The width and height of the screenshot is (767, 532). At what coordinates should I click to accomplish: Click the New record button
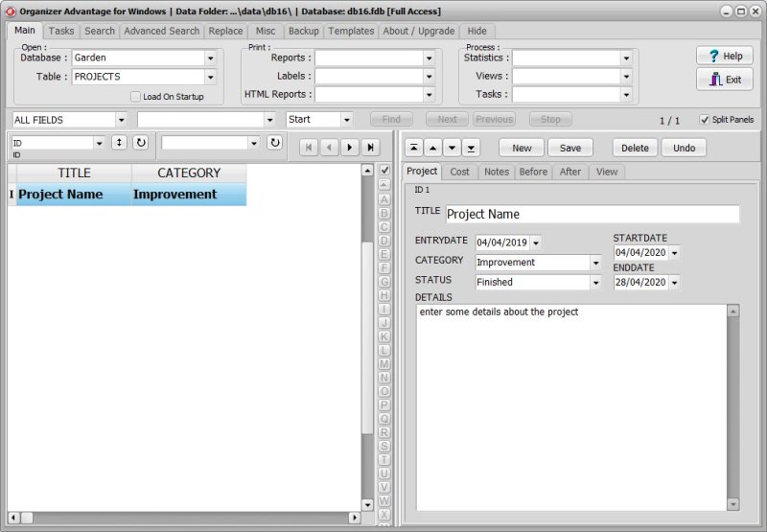click(x=522, y=148)
